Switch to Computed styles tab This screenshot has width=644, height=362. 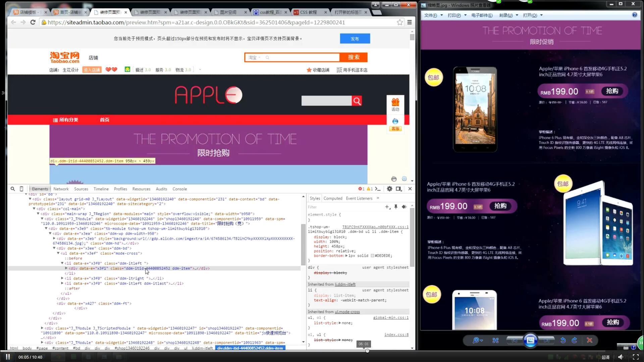coord(333,198)
